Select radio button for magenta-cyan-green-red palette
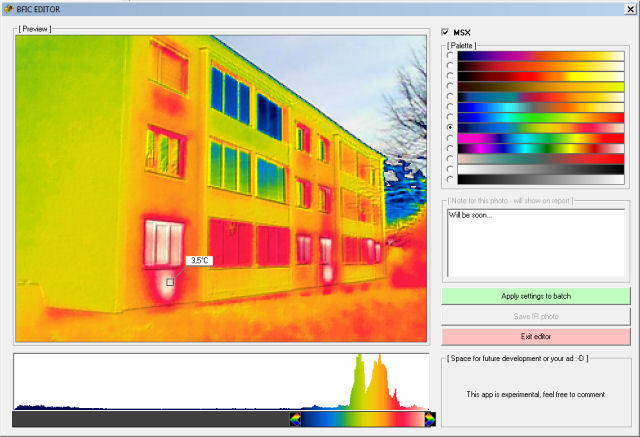The image size is (640, 437). pyautogui.click(x=450, y=138)
